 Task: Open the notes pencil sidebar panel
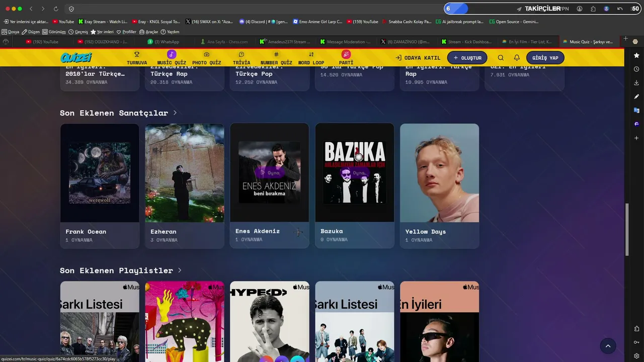click(636, 97)
